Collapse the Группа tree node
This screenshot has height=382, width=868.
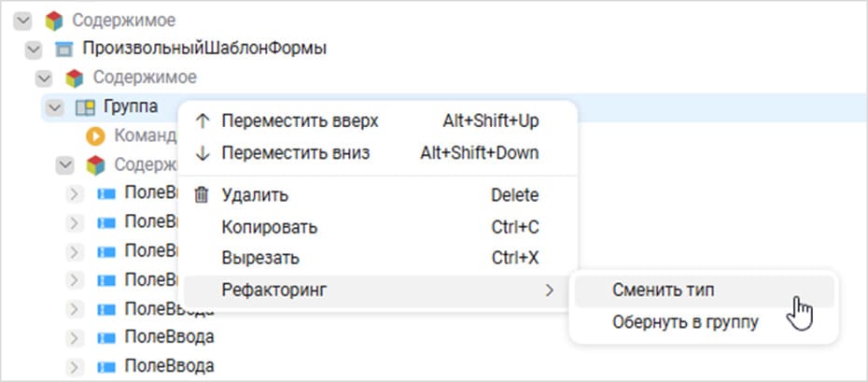pos(55,107)
